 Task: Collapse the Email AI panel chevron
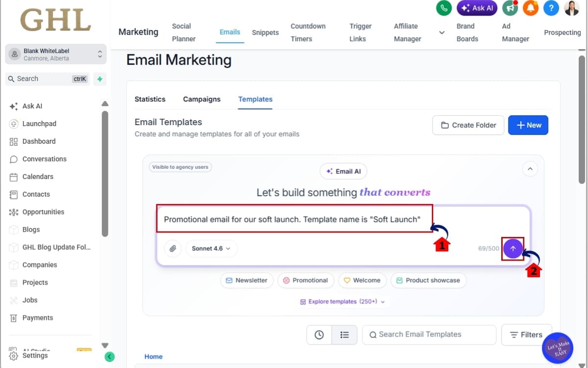point(530,169)
